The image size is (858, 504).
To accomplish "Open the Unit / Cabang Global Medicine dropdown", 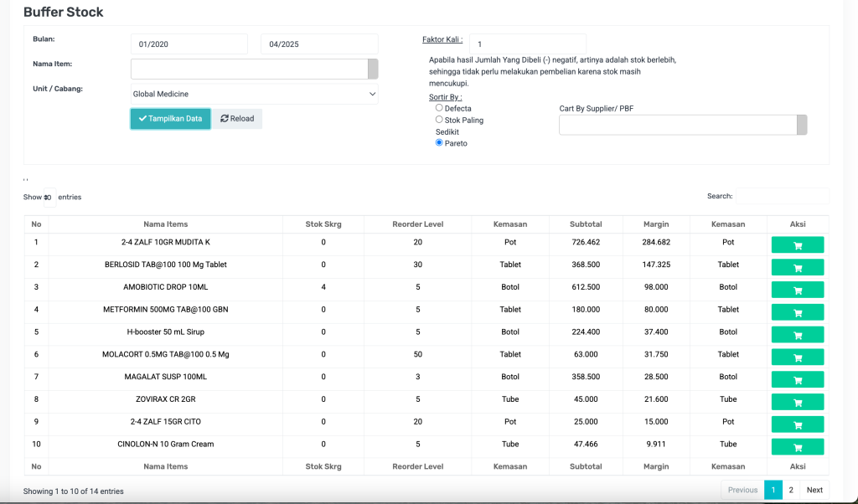I will click(x=255, y=95).
